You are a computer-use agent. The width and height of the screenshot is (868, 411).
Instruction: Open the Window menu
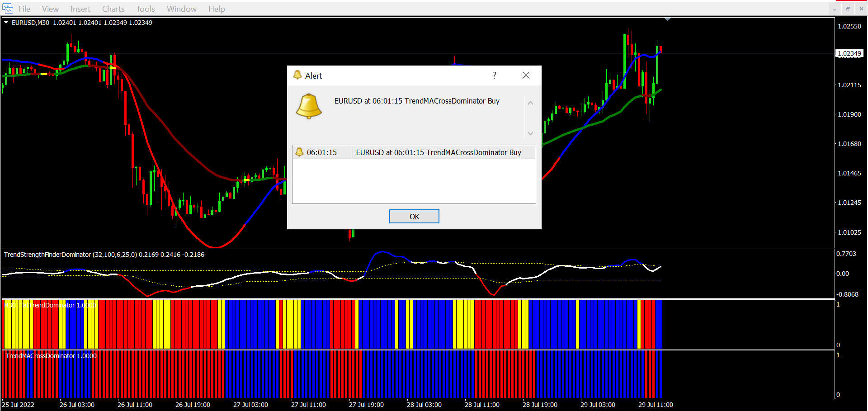coord(181,9)
